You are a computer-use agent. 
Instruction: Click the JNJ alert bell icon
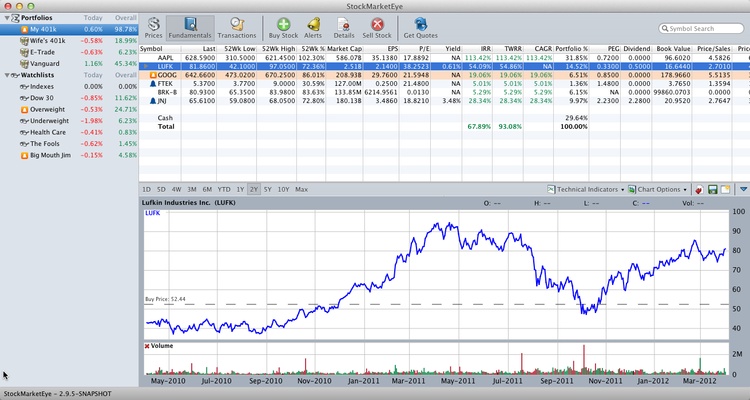click(x=153, y=101)
